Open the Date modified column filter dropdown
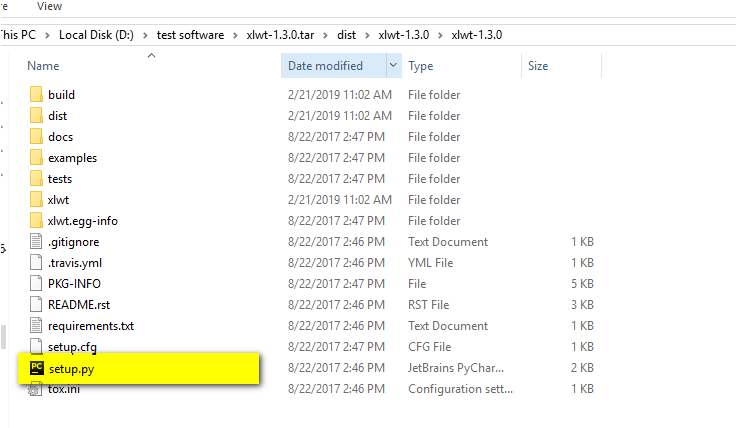 point(393,65)
